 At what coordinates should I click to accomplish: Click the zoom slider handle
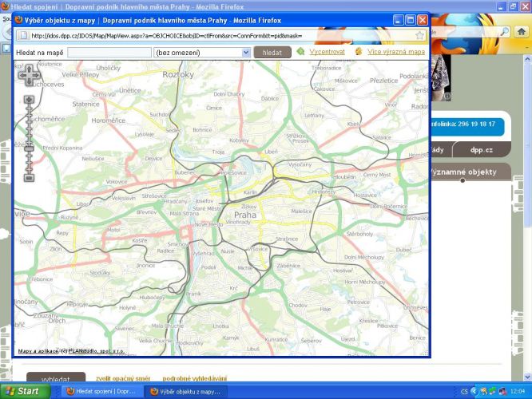(x=30, y=148)
